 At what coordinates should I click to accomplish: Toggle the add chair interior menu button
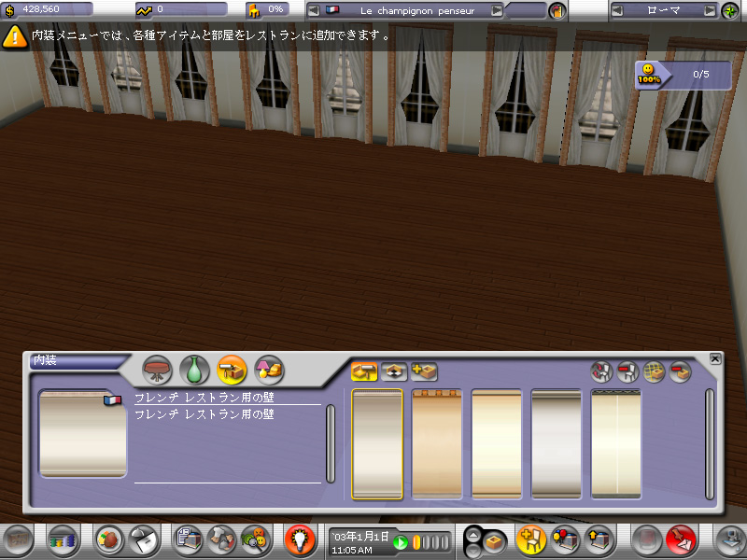(x=530, y=540)
